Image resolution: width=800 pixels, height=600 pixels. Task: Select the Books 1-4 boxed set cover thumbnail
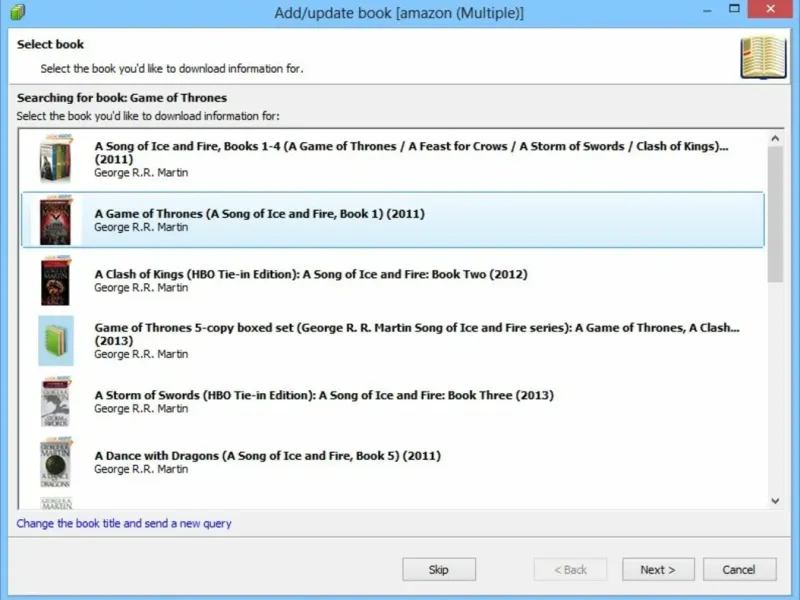56,159
